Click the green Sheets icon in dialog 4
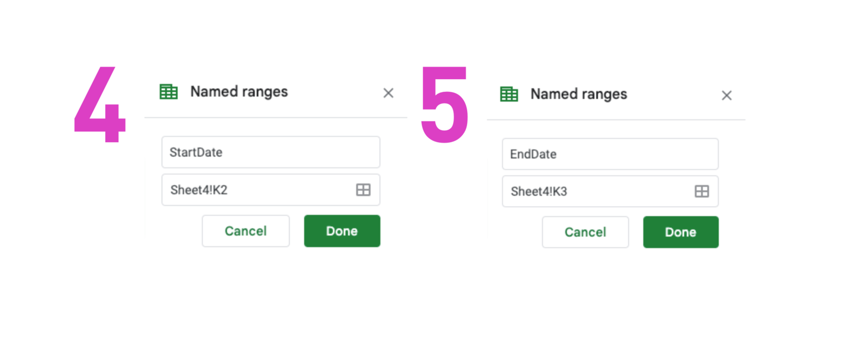Screen dimensions: 868x345 coord(168,92)
